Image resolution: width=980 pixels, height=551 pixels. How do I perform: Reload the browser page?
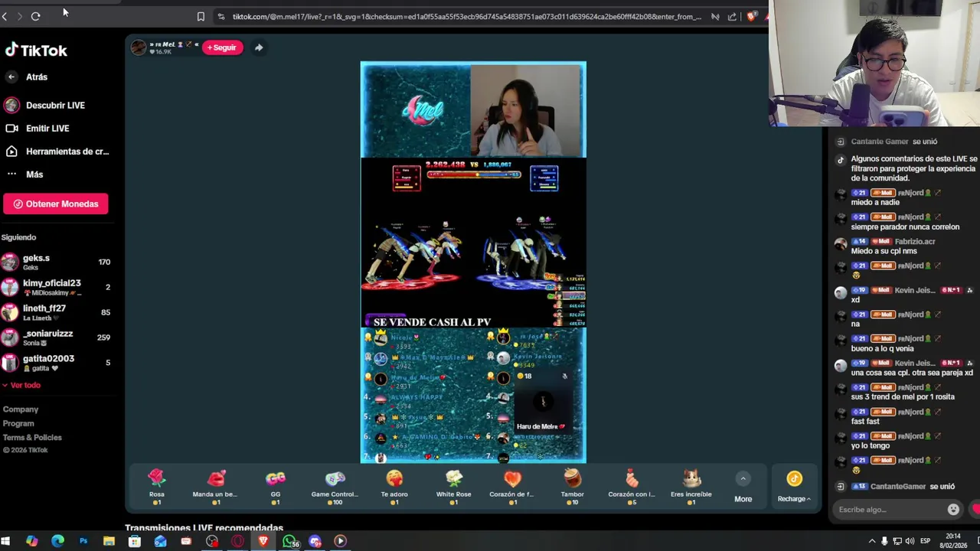pos(35,16)
